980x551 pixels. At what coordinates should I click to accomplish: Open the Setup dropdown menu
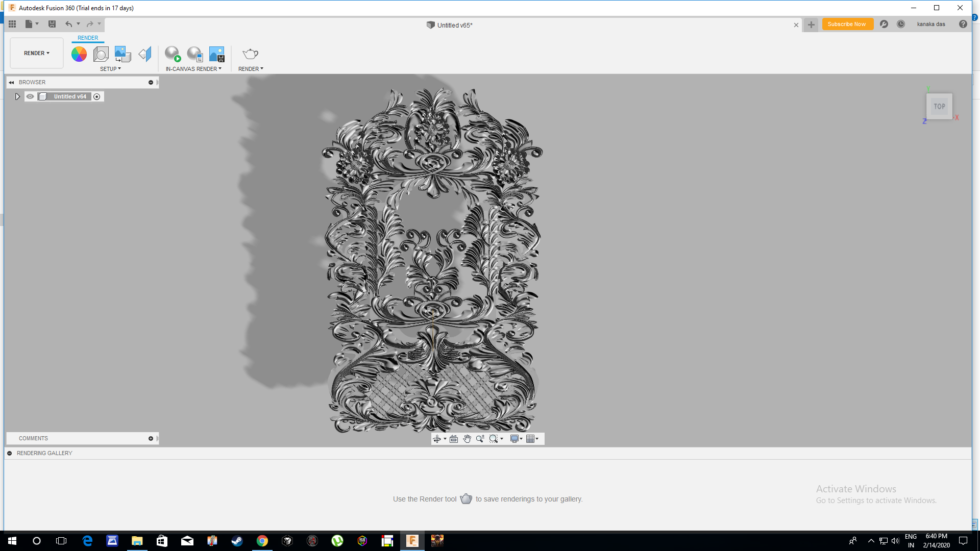111,69
